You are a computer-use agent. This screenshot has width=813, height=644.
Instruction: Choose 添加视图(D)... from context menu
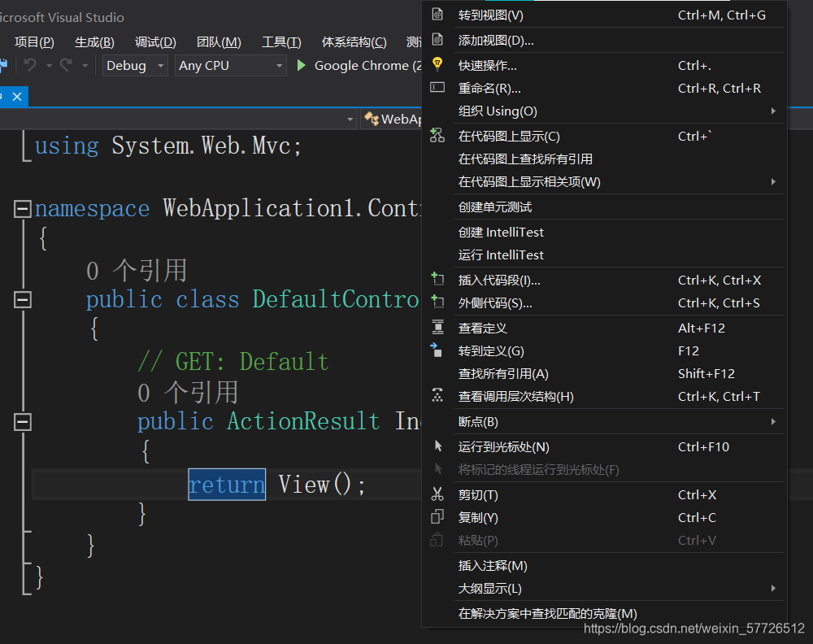(605, 40)
